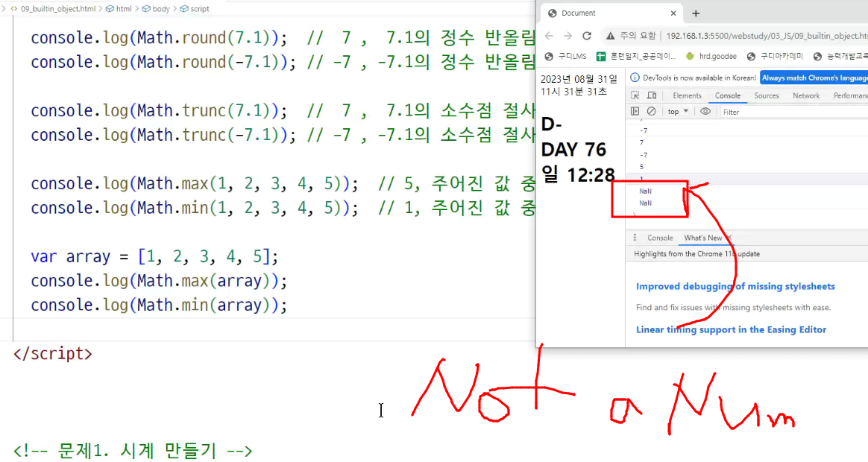Open a new browser tab

click(x=696, y=13)
